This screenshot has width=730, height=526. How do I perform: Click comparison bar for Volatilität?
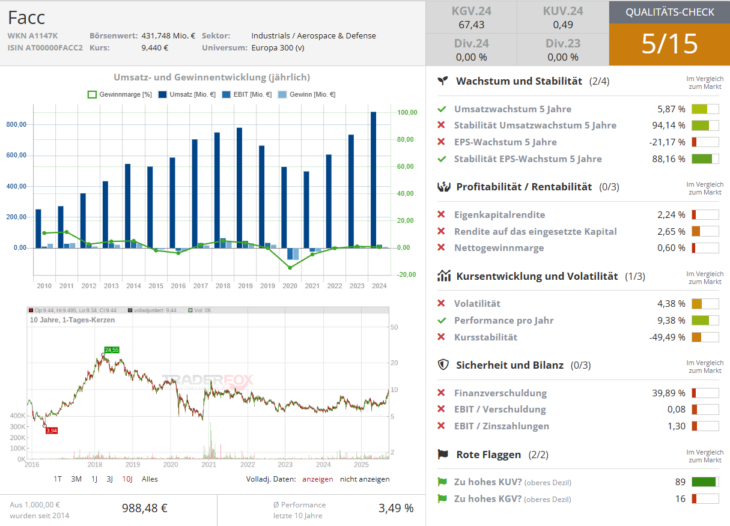(x=705, y=303)
